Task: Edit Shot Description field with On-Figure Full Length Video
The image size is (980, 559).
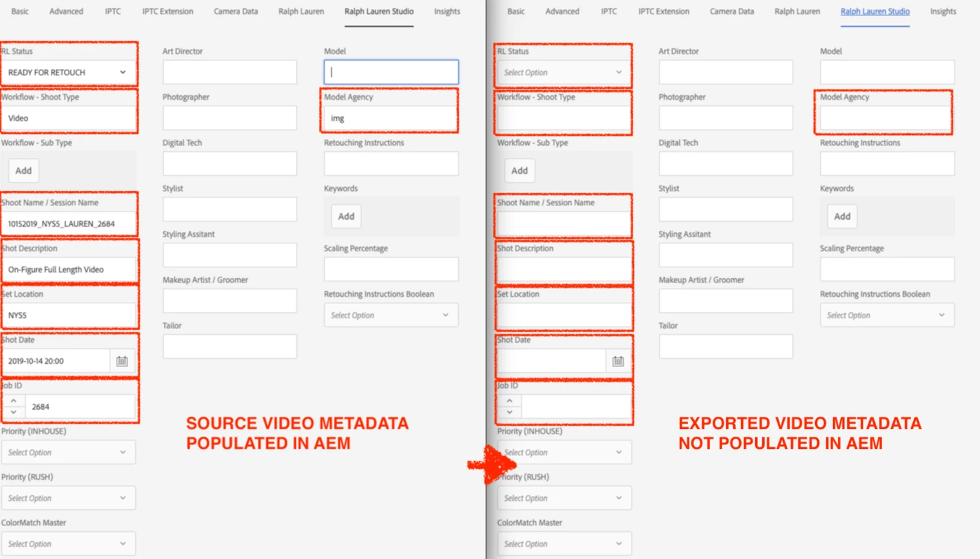Action: 68,269
